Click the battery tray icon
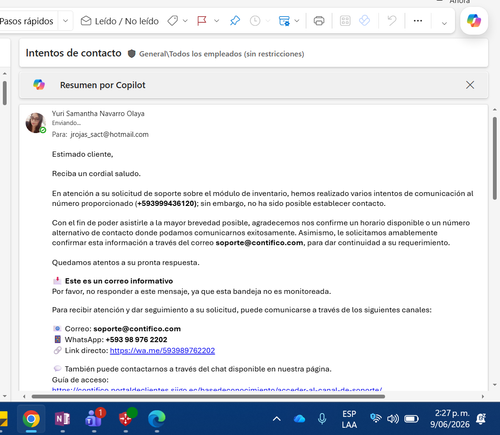 pyautogui.click(x=411, y=418)
